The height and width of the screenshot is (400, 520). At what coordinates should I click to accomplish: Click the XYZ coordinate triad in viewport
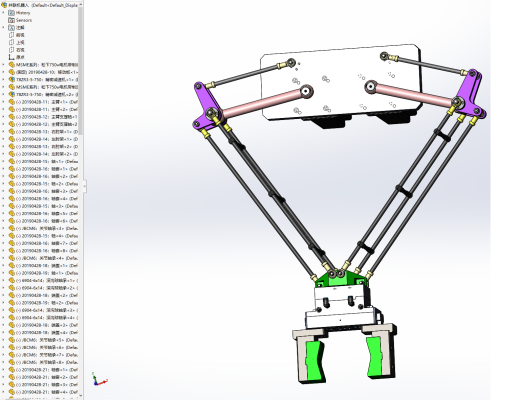point(99,379)
